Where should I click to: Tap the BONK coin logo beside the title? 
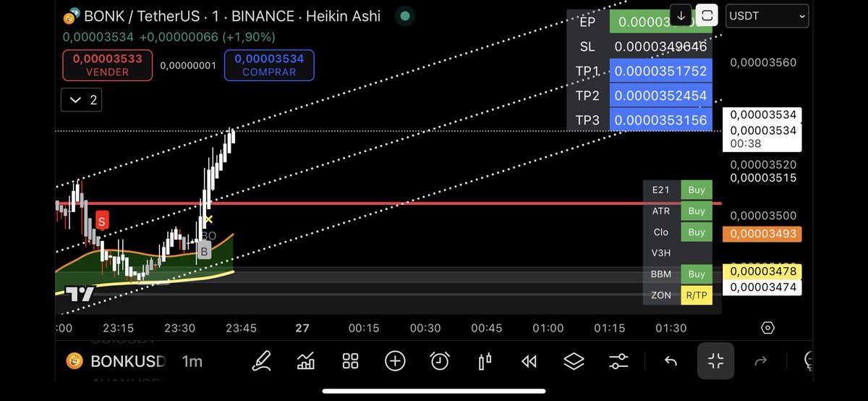(x=72, y=16)
